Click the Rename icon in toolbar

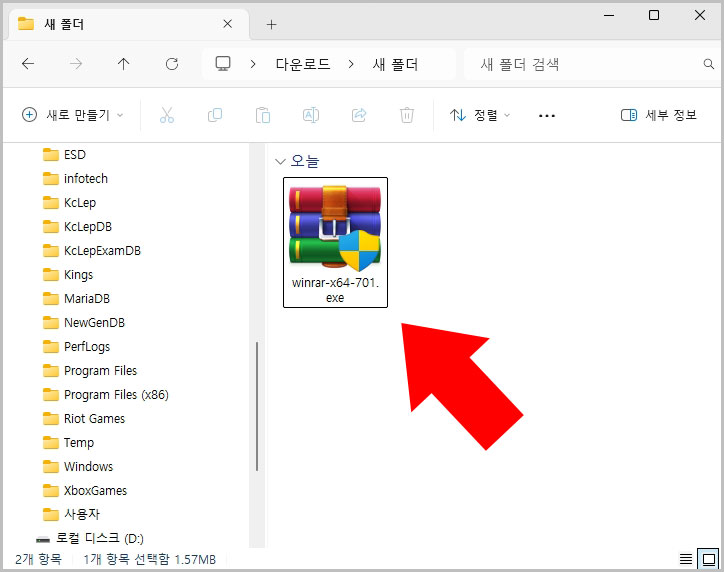(x=311, y=115)
